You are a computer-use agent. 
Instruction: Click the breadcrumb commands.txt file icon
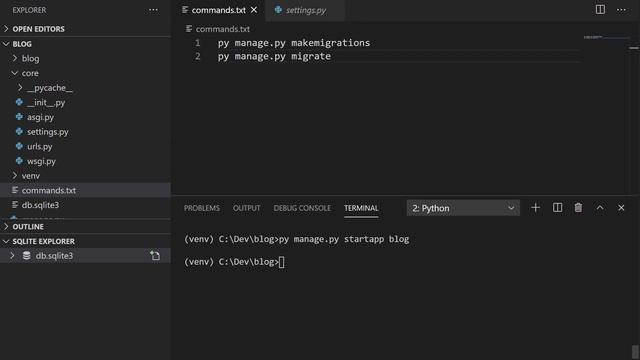point(189,29)
